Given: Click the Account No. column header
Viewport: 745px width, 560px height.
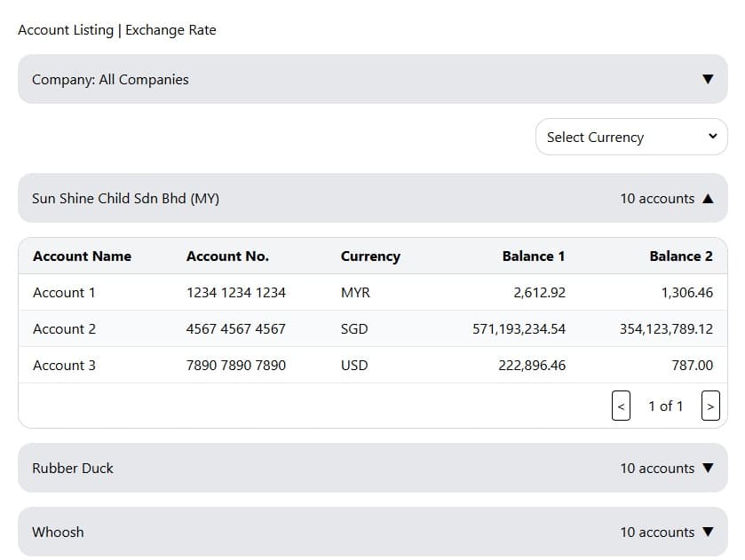Looking at the screenshot, I should pyautogui.click(x=227, y=256).
